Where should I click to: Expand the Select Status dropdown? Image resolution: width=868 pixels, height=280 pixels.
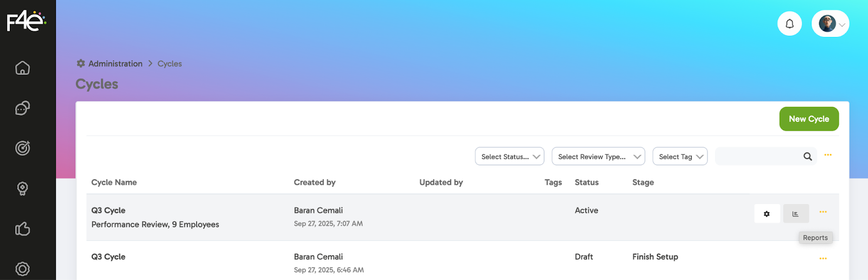pyautogui.click(x=509, y=157)
